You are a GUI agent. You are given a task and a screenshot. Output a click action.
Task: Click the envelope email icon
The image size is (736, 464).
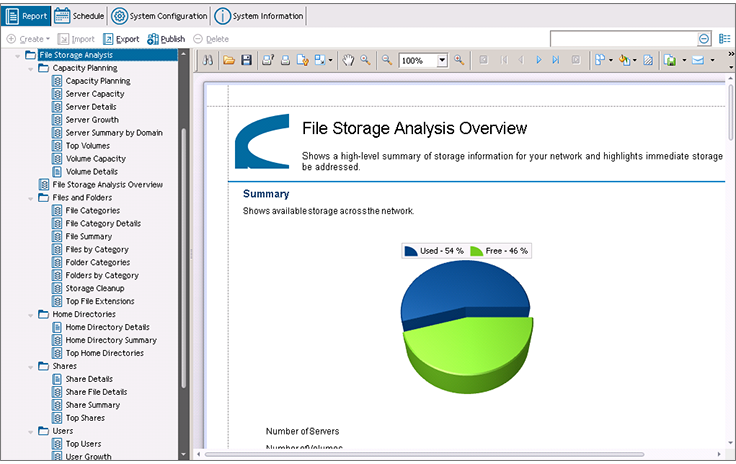pyautogui.click(x=698, y=60)
